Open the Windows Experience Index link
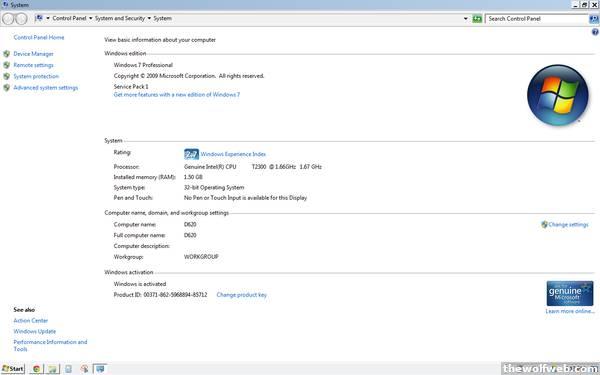Viewport: 600px width, 375px height. coord(233,154)
